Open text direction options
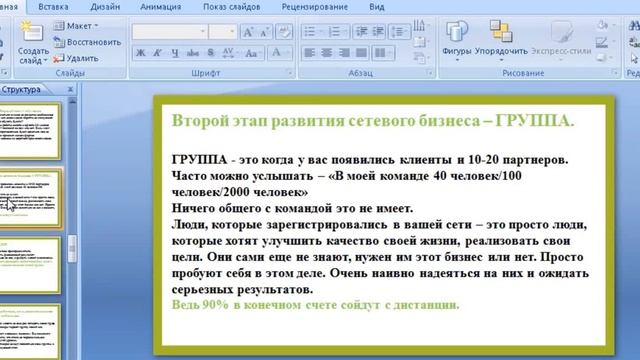The width and height of the screenshot is (640, 360). point(419,25)
